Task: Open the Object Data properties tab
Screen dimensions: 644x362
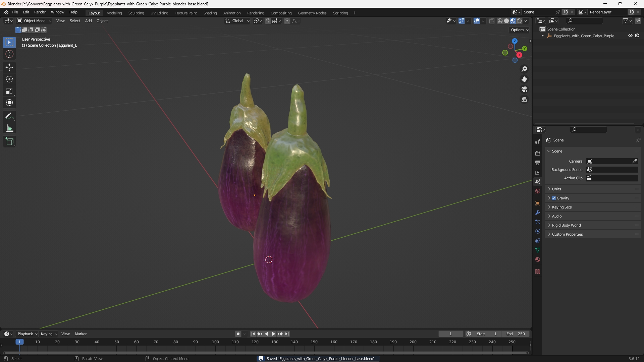Action: (x=538, y=250)
